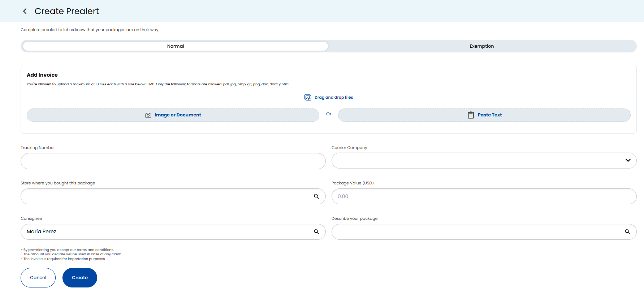Screen dimensions: 644x290
Task: Expand the Courier Company dropdown arrow
Action: click(628, 160)
